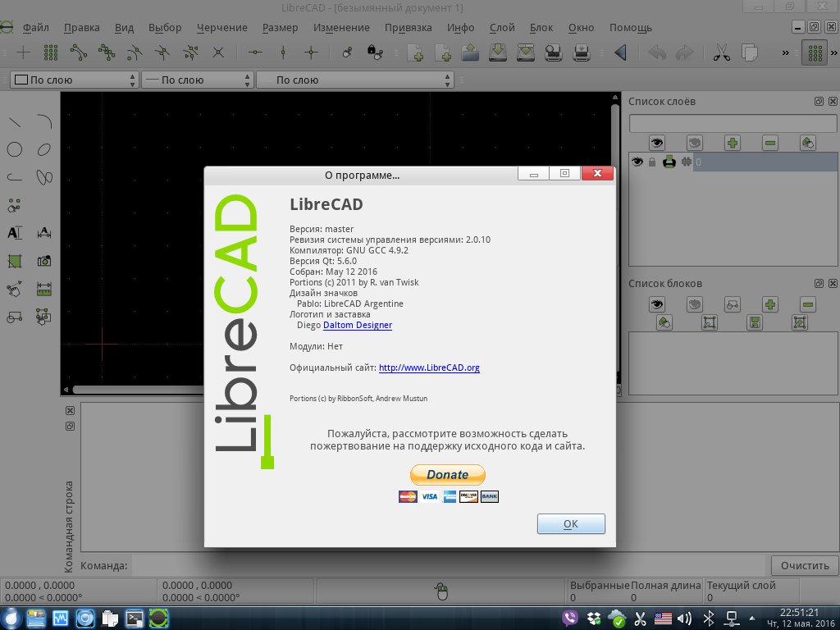
Task: Select the Text tool
Action: click(15, 233)
